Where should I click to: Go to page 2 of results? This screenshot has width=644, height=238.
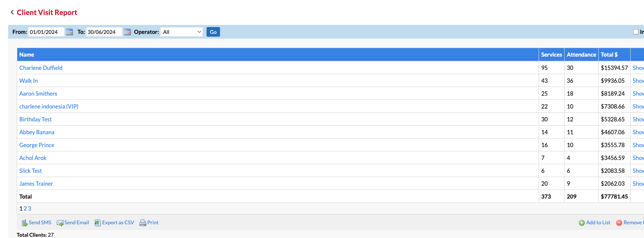click(x=25, y=208)
